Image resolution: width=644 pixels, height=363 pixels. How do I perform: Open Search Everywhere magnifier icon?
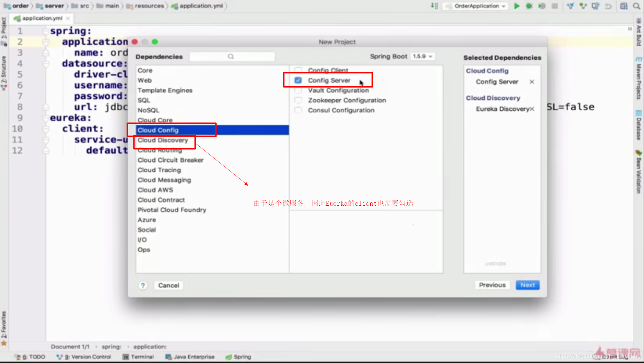[x=636, y=6]
